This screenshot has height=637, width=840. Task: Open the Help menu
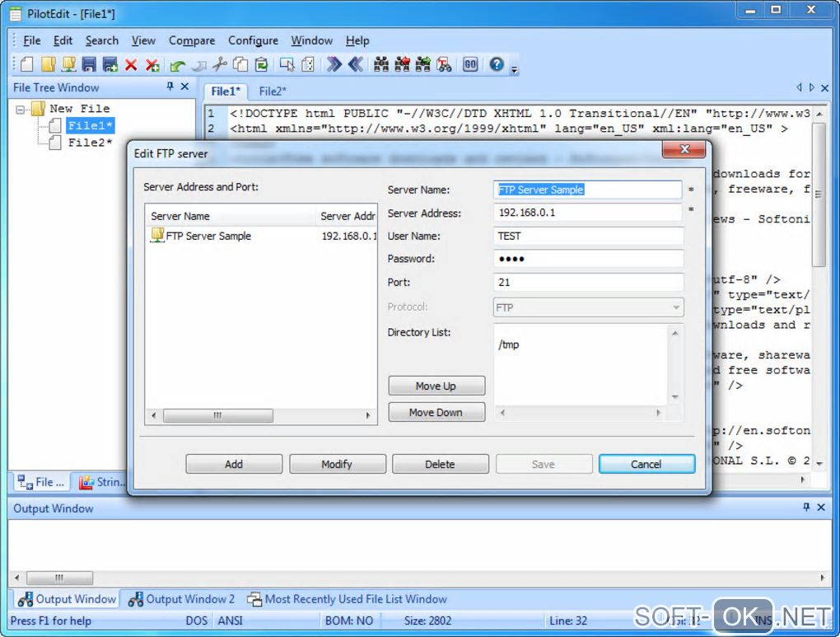[357, 40]
